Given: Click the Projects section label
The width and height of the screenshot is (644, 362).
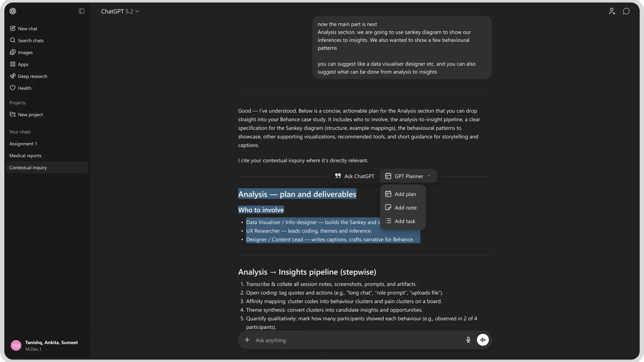Looking at the screenshot, I should 17,103.
